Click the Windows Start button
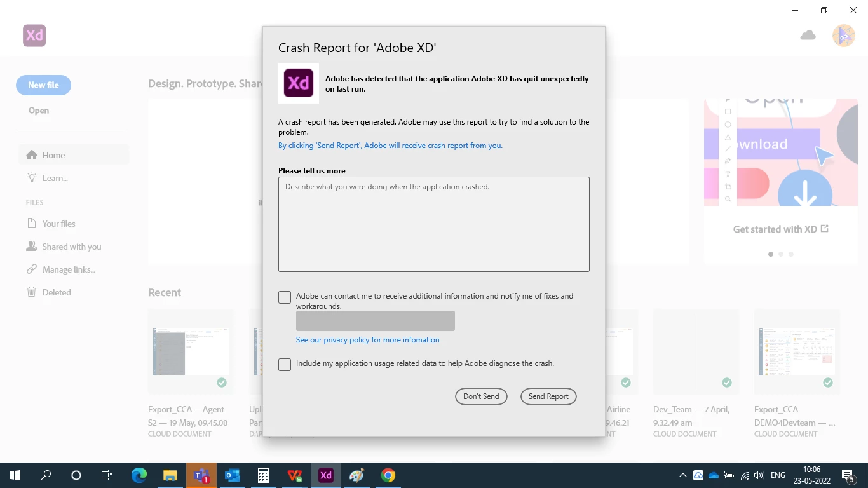Viewport: 868px width, 488px height. [15, 475]
